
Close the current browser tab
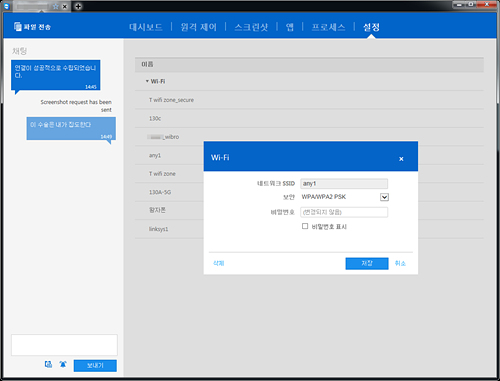65,6
